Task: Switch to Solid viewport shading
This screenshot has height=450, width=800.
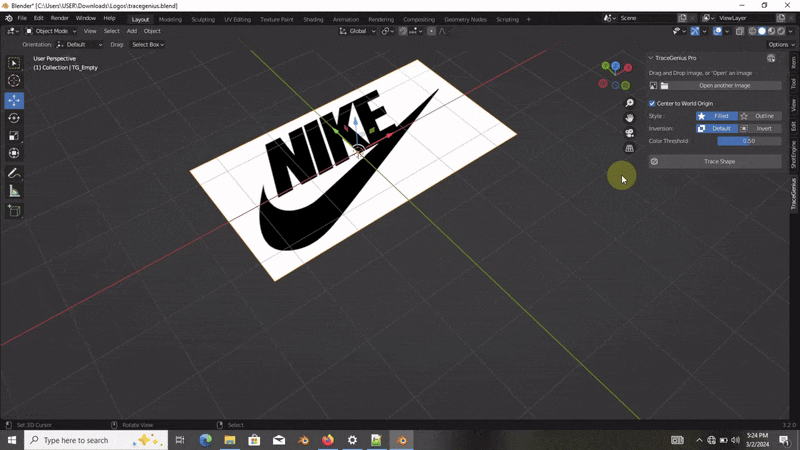Action: tap(762, 31)
